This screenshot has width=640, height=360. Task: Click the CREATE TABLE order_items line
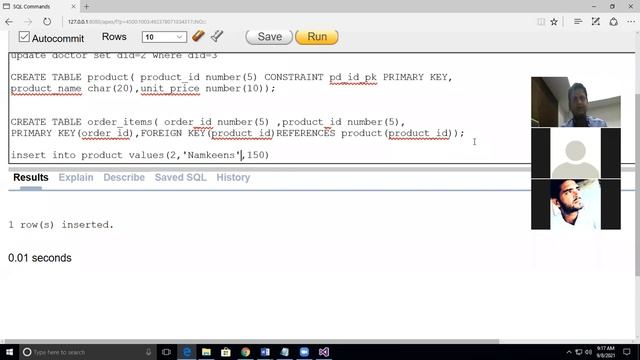pos(208,122)
